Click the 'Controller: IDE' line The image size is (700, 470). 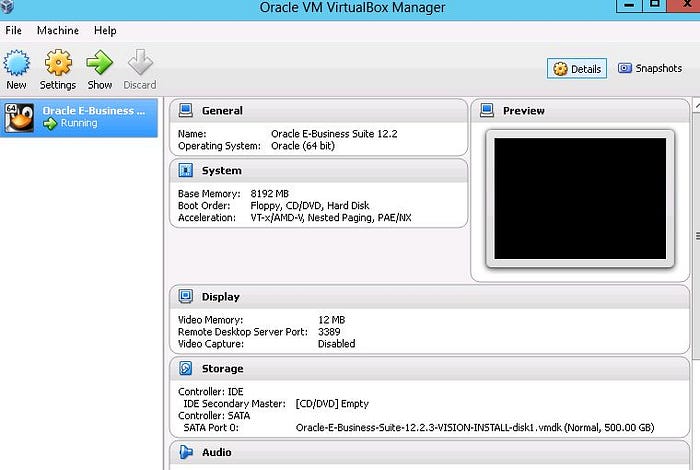pos(211,392)
